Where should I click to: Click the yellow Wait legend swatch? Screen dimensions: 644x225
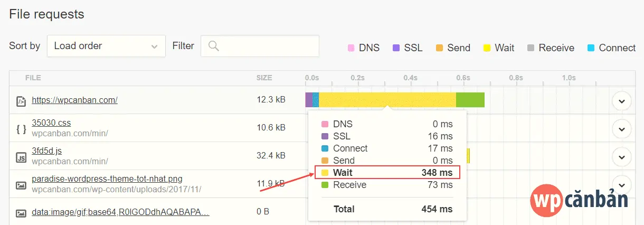(x=487, y=48)
